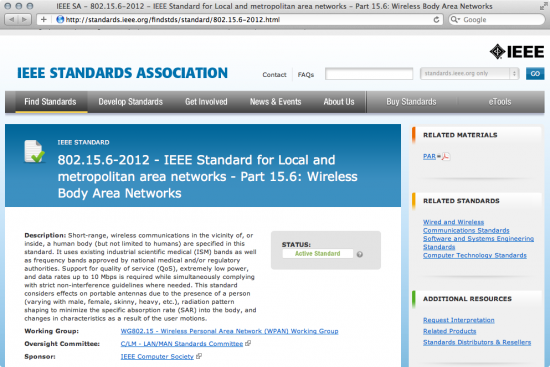Viewport: 550px width, 367px height.
Task: Click the Related Standards section heading
Action: (x=461, y=201)
